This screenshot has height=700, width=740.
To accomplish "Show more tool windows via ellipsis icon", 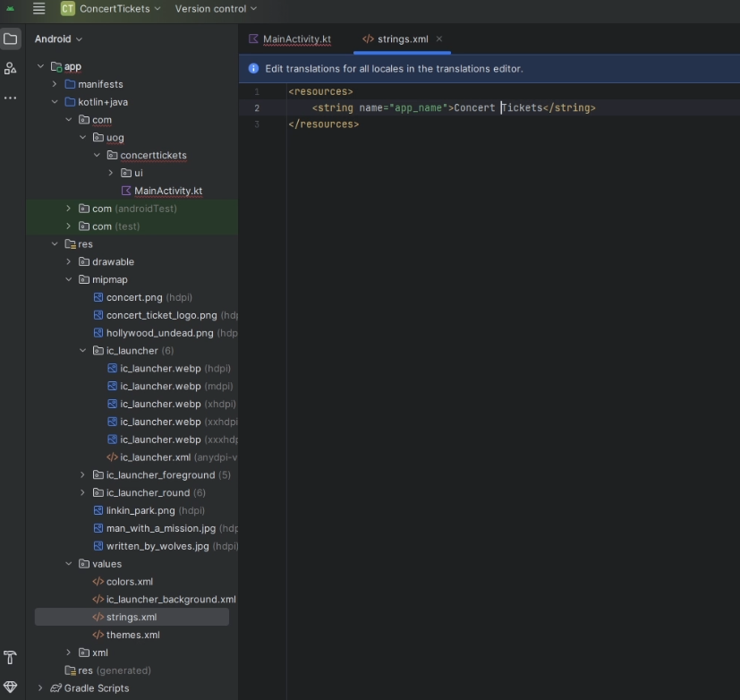I will (11, 98).
